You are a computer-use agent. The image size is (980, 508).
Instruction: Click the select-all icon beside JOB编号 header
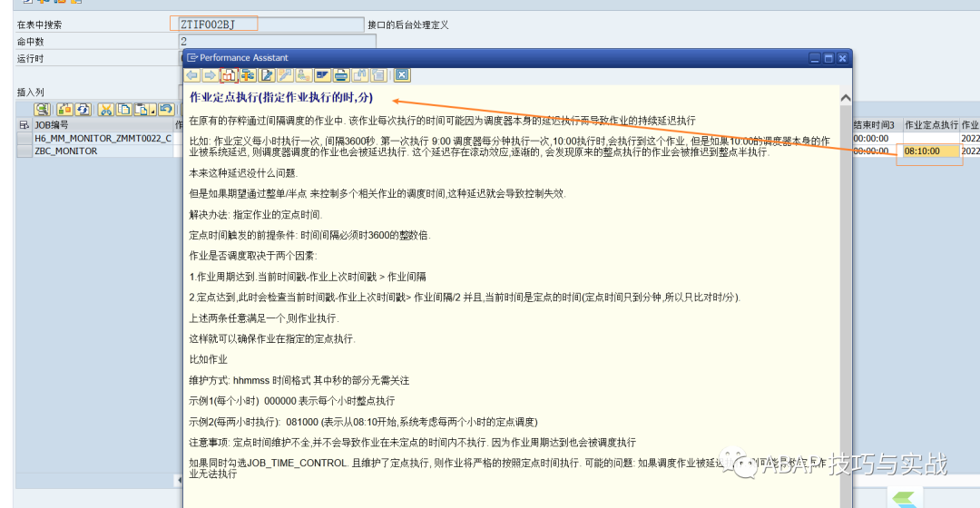click(x=24, y=125)
